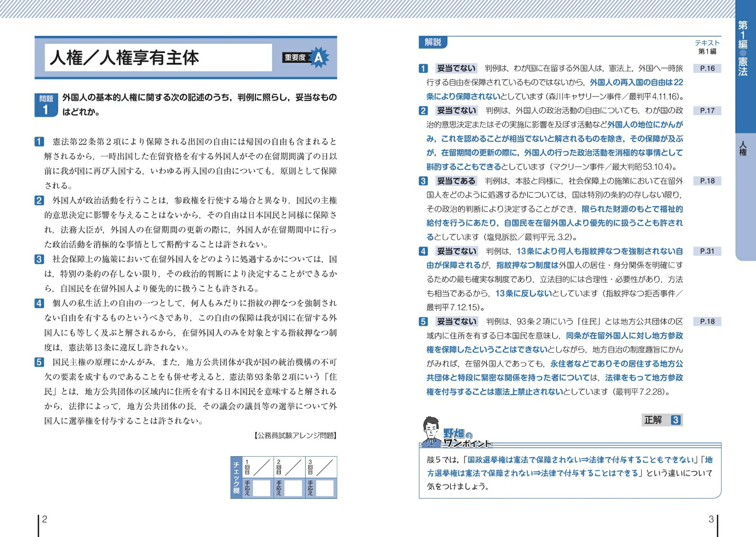The height and width of the screenshot is (537, 756).
Task: Mark the 2回目 check box
Action: click(293, 467)
